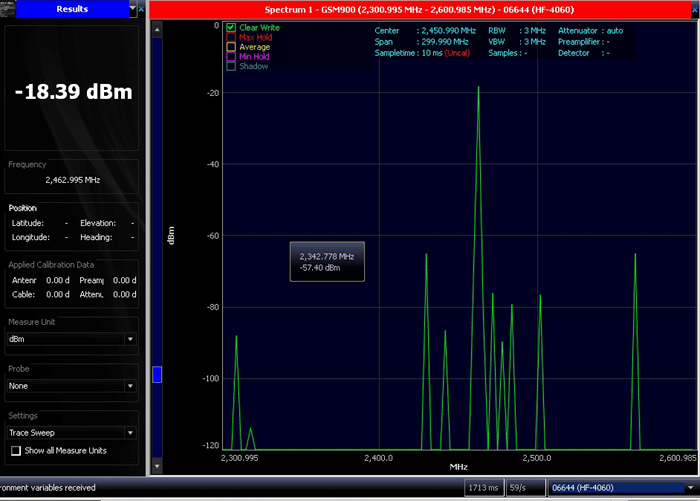Click the Samples setting text
Image resolution: width=700 pixels, height=501 pixels.
point(508,53)
